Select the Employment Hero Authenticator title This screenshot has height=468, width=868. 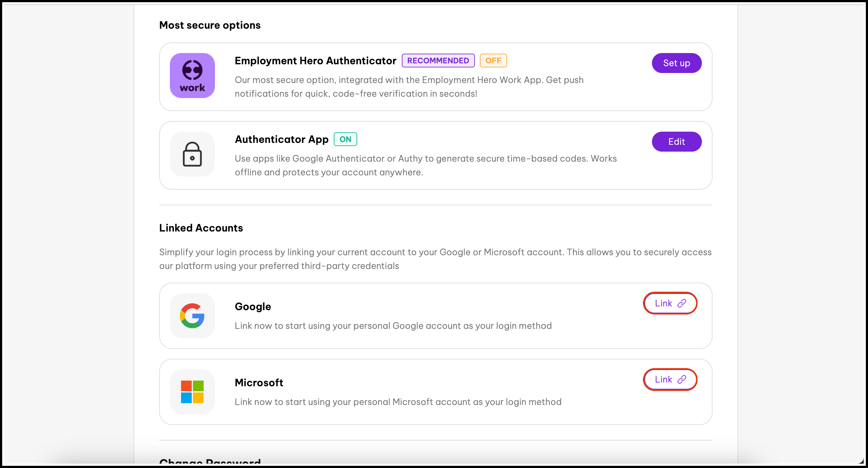point(315,61)
